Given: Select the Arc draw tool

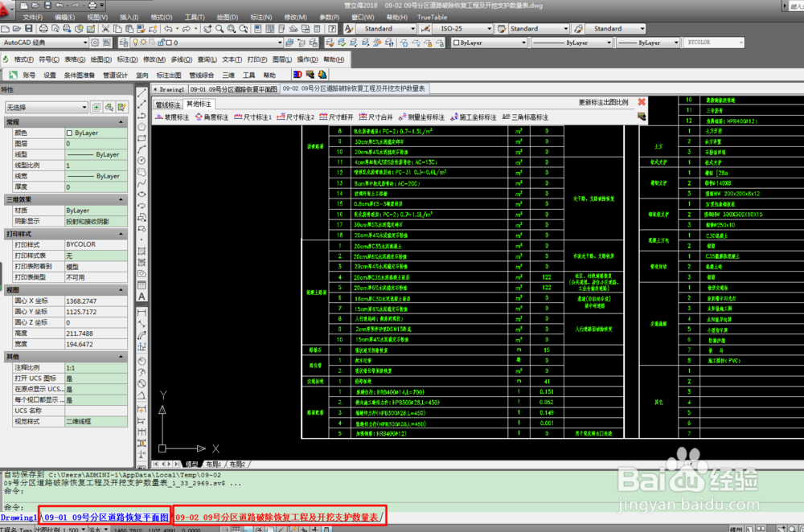Looking at the screenshot, I should point(142,149).
